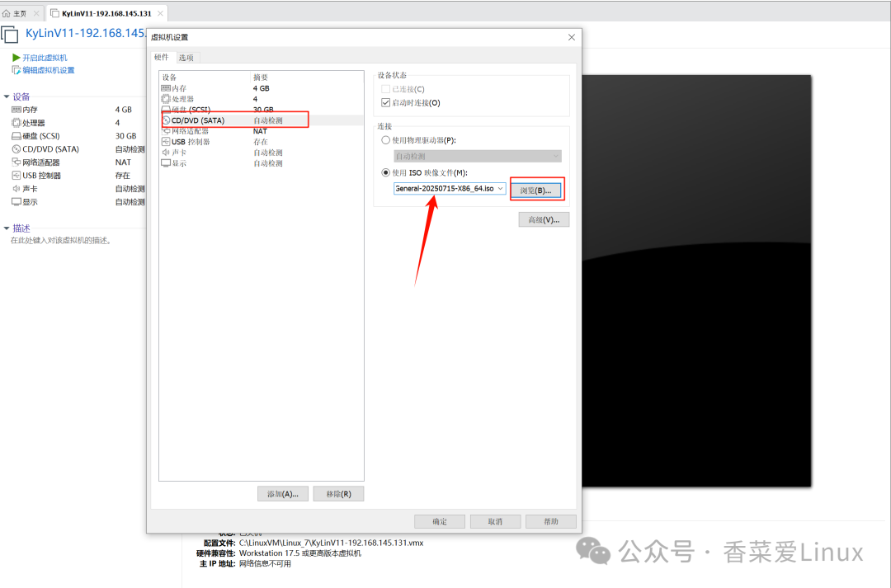
Task: Click the processor icon in the dialog device list
Action: click(166, 99)
